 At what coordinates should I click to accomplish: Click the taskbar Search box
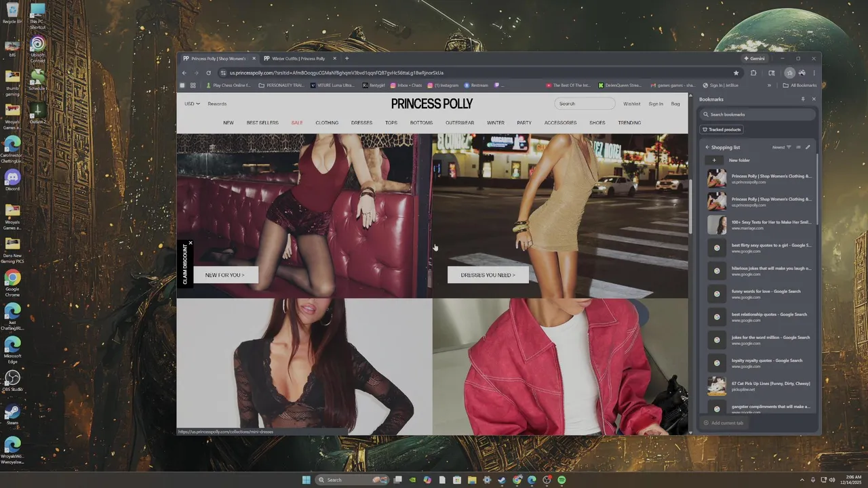(x=351, y=480)
